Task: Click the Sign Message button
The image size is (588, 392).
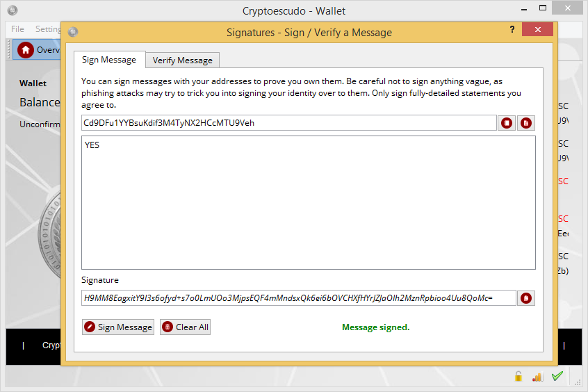Action: 118,327
